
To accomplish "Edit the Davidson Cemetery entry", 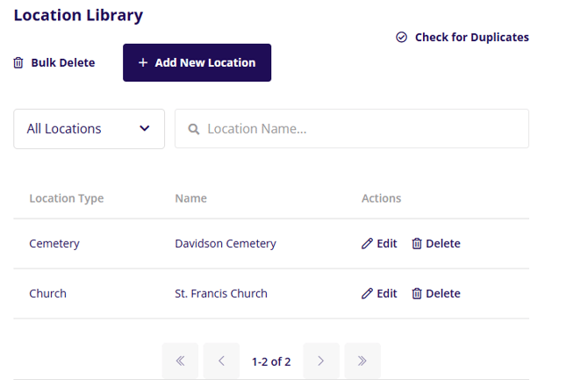I will 379,244.
